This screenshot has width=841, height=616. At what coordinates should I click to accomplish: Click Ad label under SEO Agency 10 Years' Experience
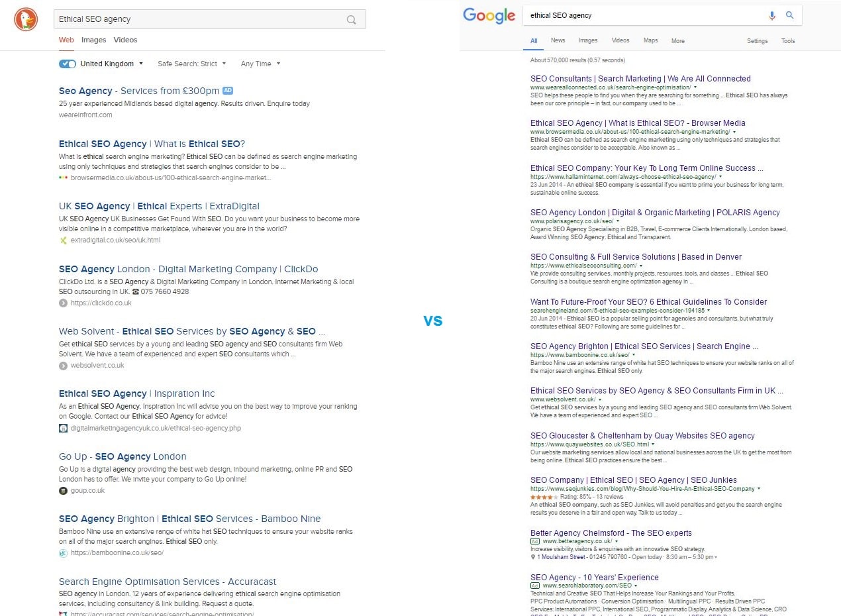tap(535, 586)
